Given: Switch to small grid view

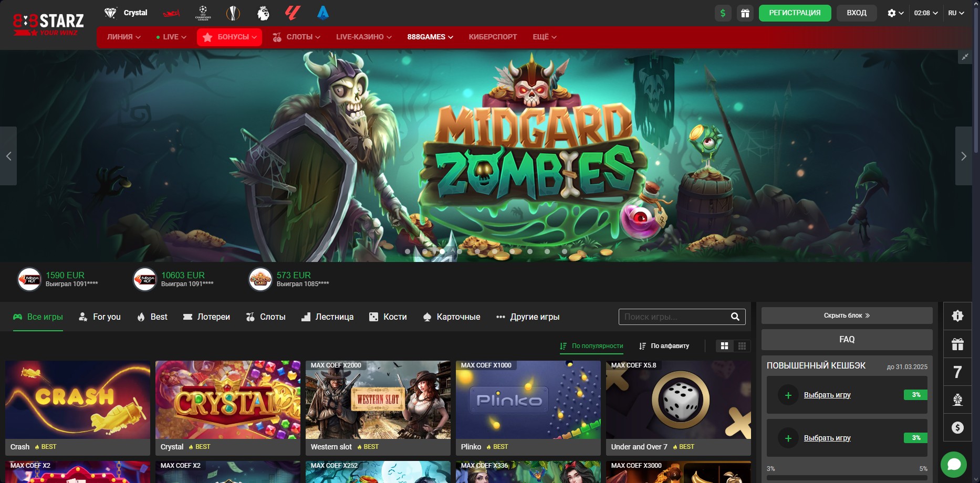Looking at the screenshot, I should (x=742, y=346).
